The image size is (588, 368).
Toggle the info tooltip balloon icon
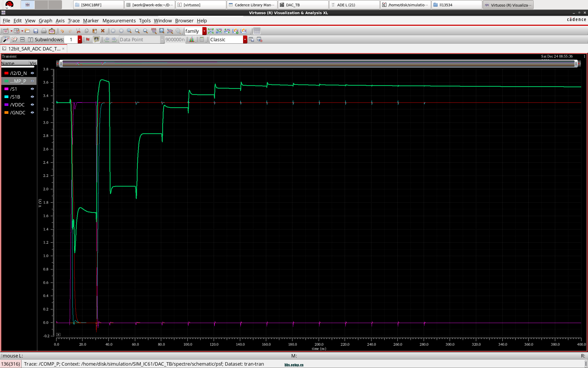[96, 39]
